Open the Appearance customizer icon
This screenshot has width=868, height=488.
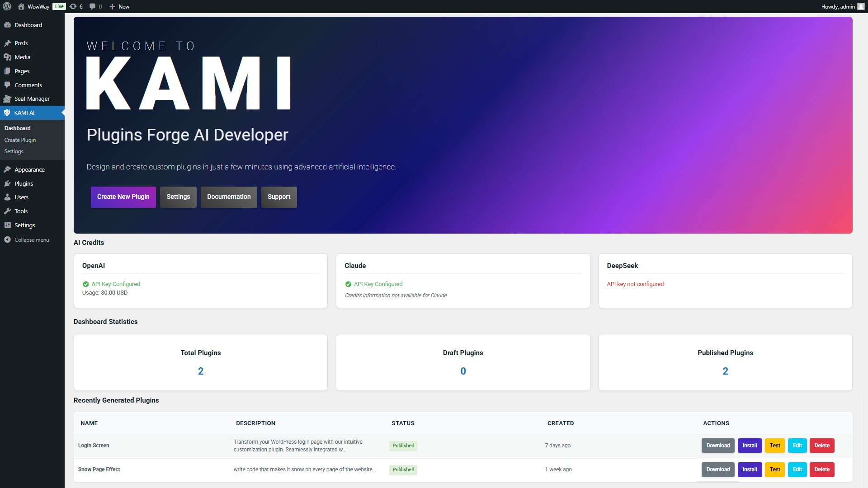pos(8,169)
